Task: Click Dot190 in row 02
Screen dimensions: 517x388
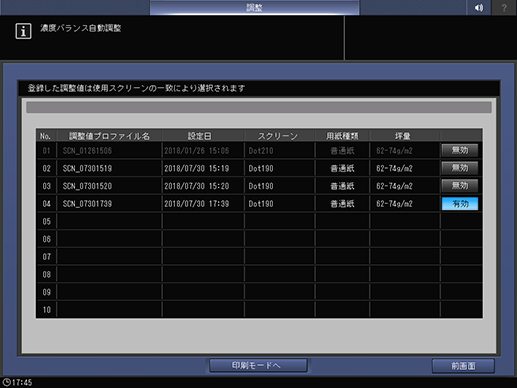Action: (261, 168)
